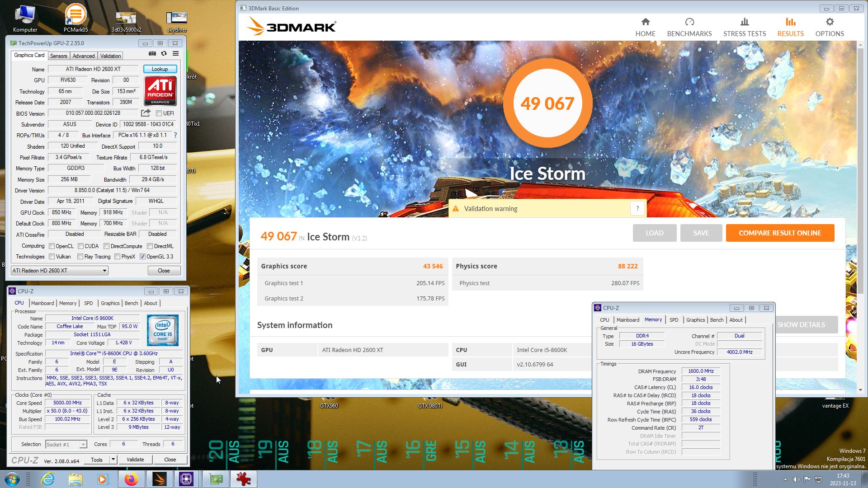Open the 3d03v5900x2 desktop icon
This screenshot has width=868, height=488.
[x=126, y=20]
